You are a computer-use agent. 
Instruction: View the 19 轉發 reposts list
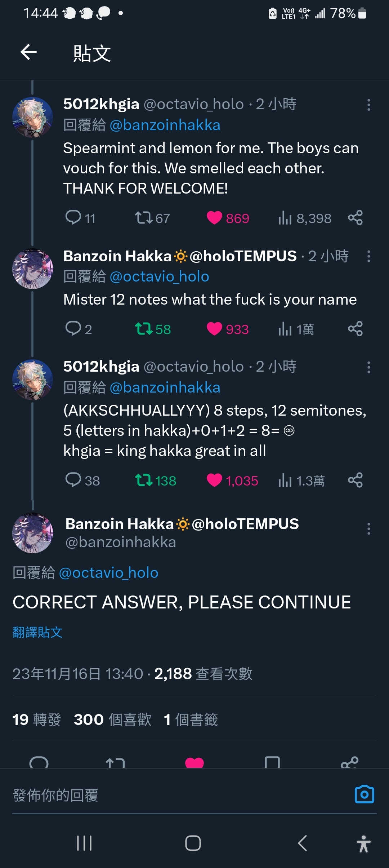tap(37, 719)
